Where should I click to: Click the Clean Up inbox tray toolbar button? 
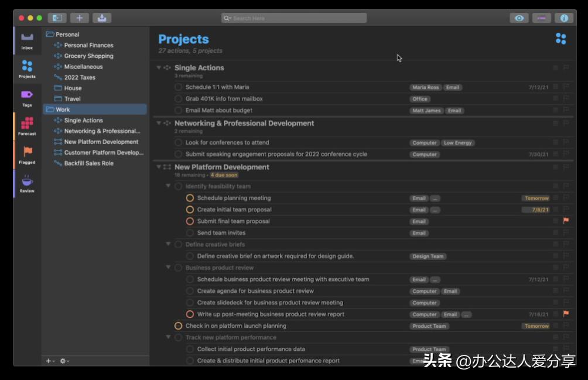point(102,18)
